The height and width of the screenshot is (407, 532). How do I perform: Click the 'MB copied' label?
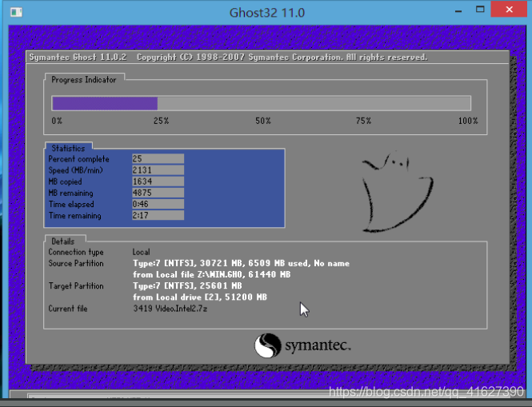pyautogui.click(x=65, y=182)
